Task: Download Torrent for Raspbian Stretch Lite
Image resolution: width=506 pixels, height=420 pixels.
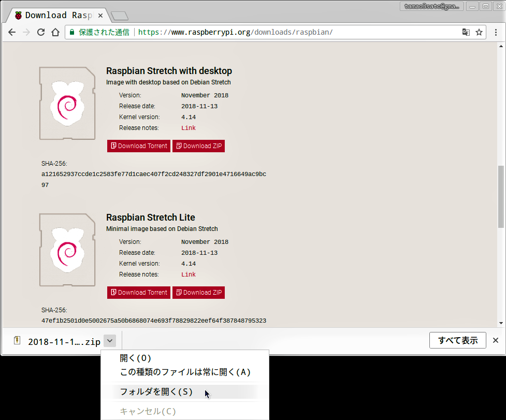Action: [139, 292]
